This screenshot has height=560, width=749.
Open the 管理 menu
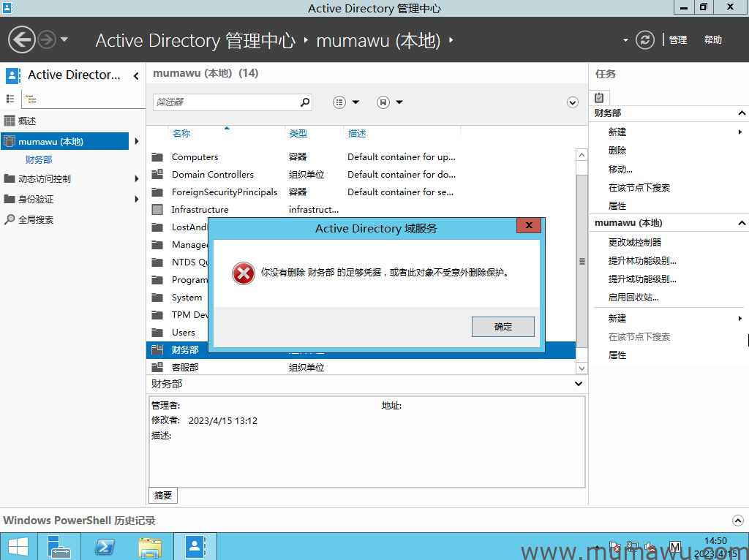pyautogui.click(x=678, y=40)
